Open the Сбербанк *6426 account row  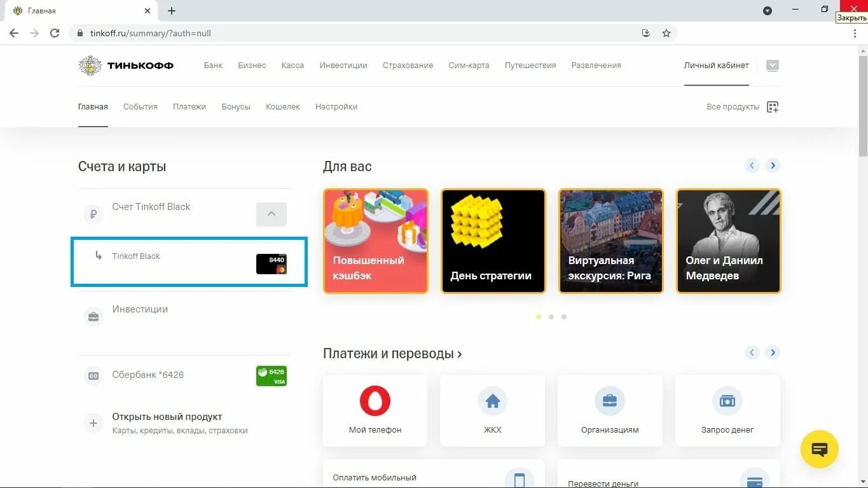(x=185, y=376)
